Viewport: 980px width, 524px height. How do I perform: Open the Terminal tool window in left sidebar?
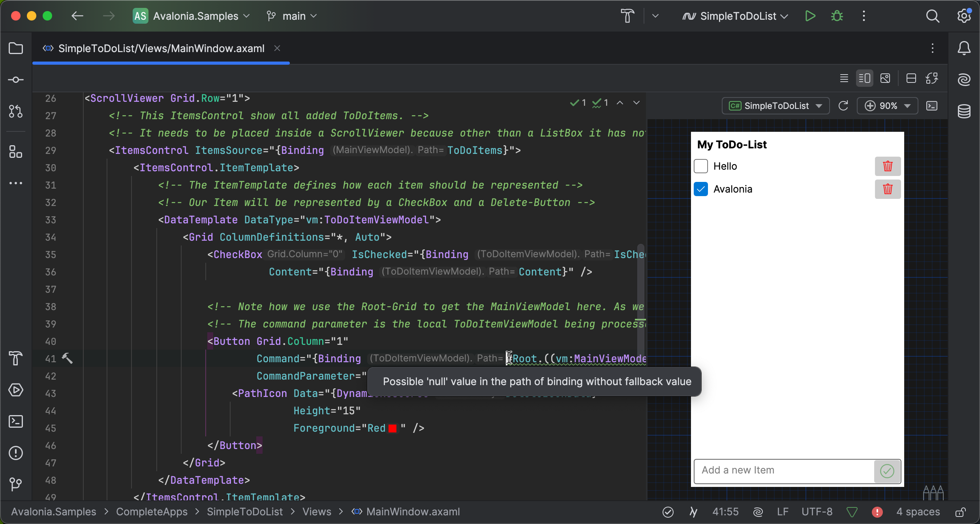16,421
